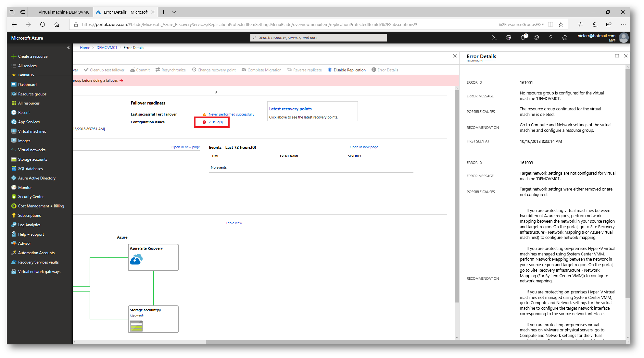The width and height of the screenshot is (644, 358).
Task: Click Error Details in the command bar
Action: 385,70
